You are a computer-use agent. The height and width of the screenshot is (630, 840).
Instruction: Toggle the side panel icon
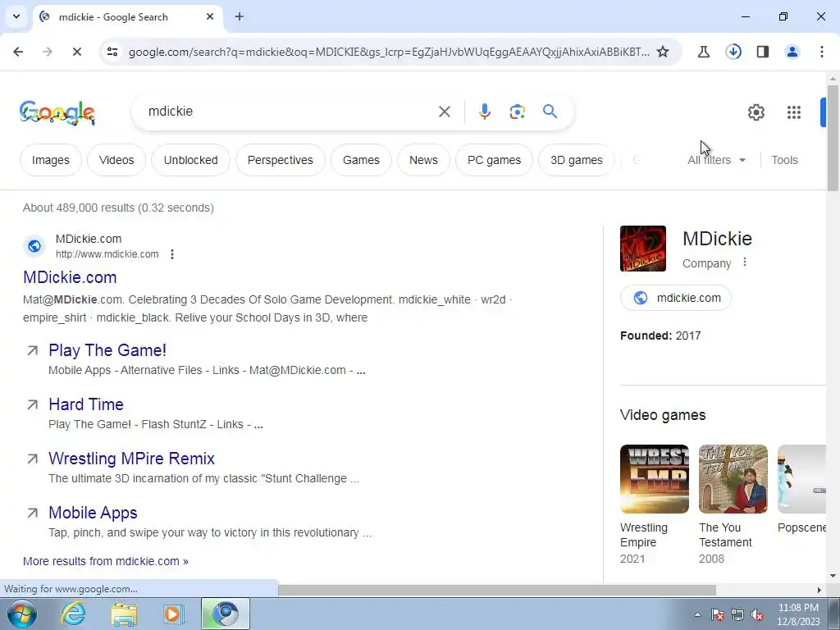[763, 52]
